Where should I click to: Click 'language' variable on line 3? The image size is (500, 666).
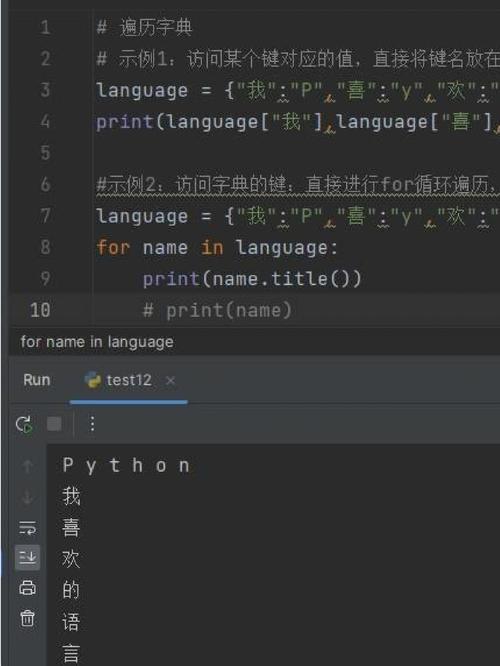point(142,91)
